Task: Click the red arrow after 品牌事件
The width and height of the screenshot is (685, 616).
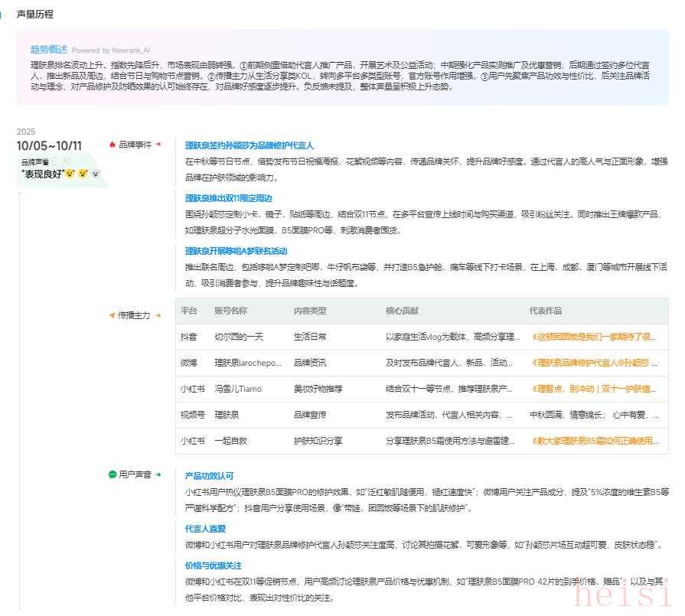Action: (158, 144)
